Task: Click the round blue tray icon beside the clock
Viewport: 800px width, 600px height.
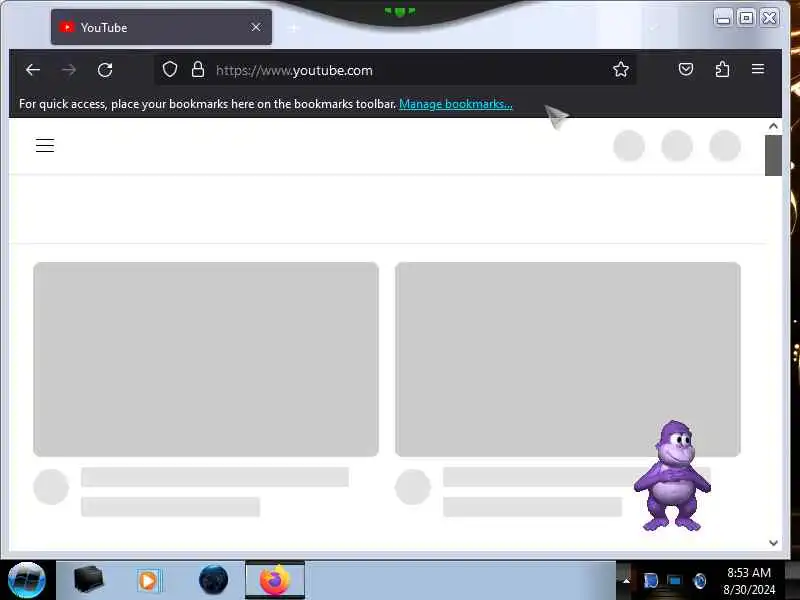Action: click(699, 581)
